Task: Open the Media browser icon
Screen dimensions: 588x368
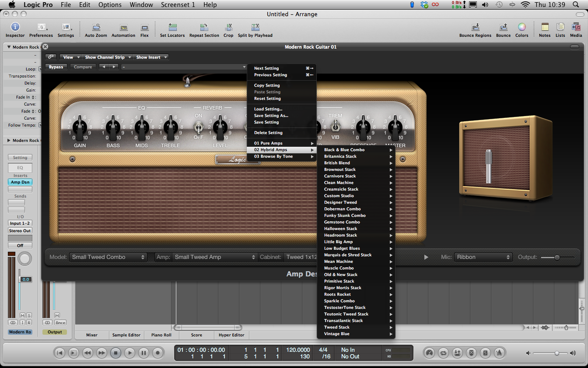Action: click(576, 27)
